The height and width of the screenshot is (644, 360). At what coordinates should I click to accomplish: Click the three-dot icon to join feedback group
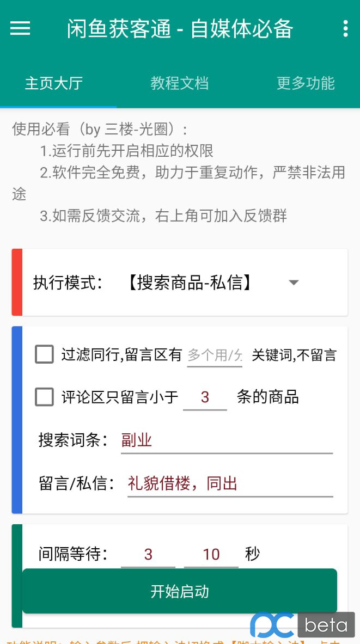(x=345, y=28)
